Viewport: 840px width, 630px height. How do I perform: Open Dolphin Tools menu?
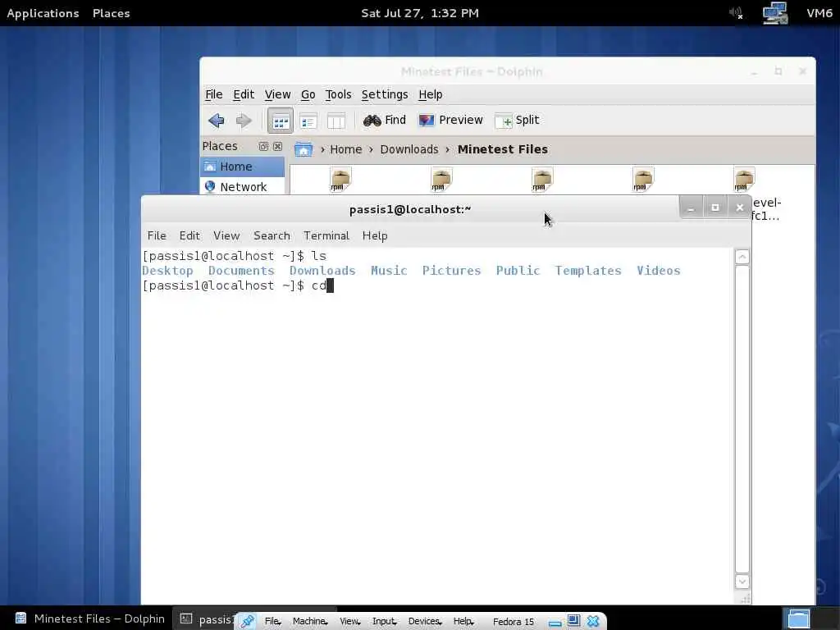point(338,94)
